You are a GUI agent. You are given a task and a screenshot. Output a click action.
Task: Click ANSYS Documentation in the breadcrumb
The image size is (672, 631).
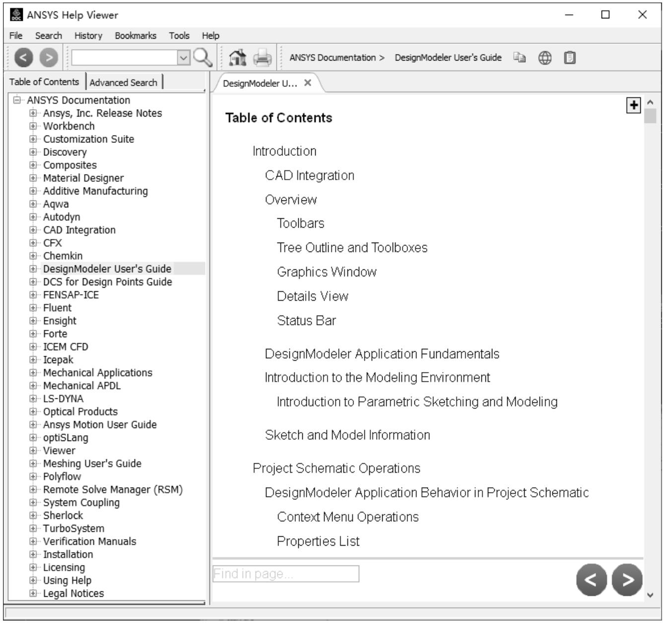tap(333, 58)
